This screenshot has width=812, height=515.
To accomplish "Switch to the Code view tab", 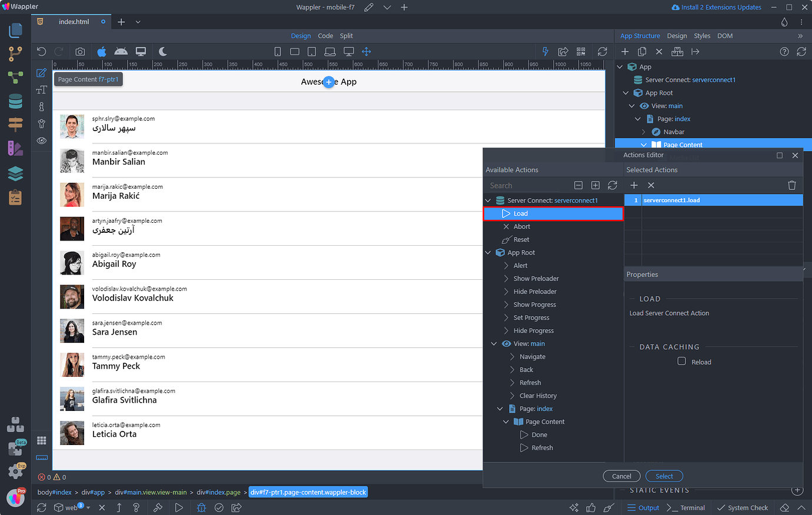I will (x=325, y=35).
